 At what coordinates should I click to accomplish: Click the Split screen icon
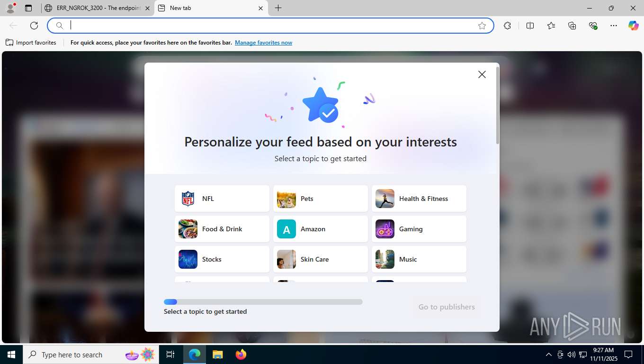[x=530, y=26]
